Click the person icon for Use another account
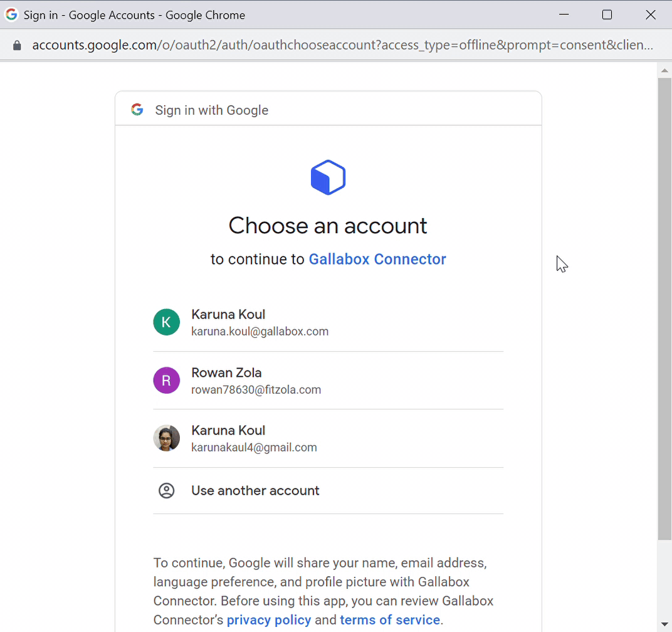Screen dimensions: 672x632 click(x=166, y=490)
